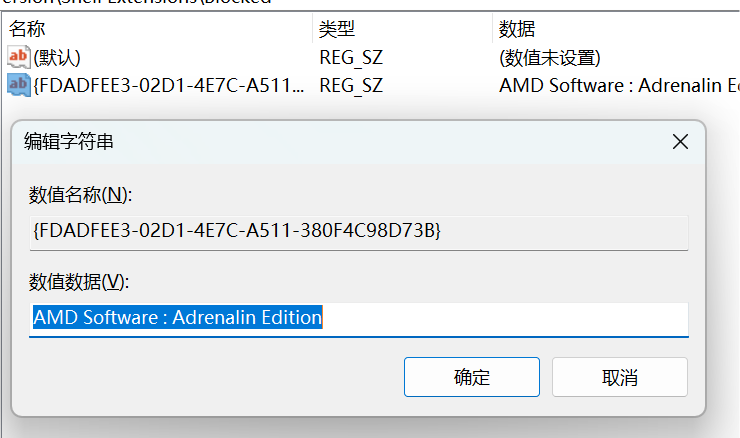The width and height of the screenshot is (740, 438).
Task: Click REG_SZ type of the (默认) row
Action: point(351,57)
